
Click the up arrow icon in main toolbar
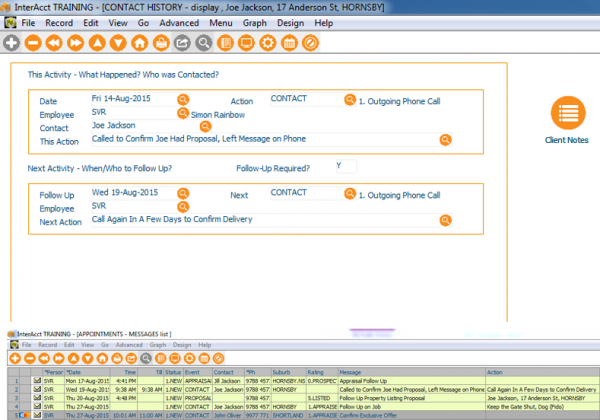click(x=97, y=43)
